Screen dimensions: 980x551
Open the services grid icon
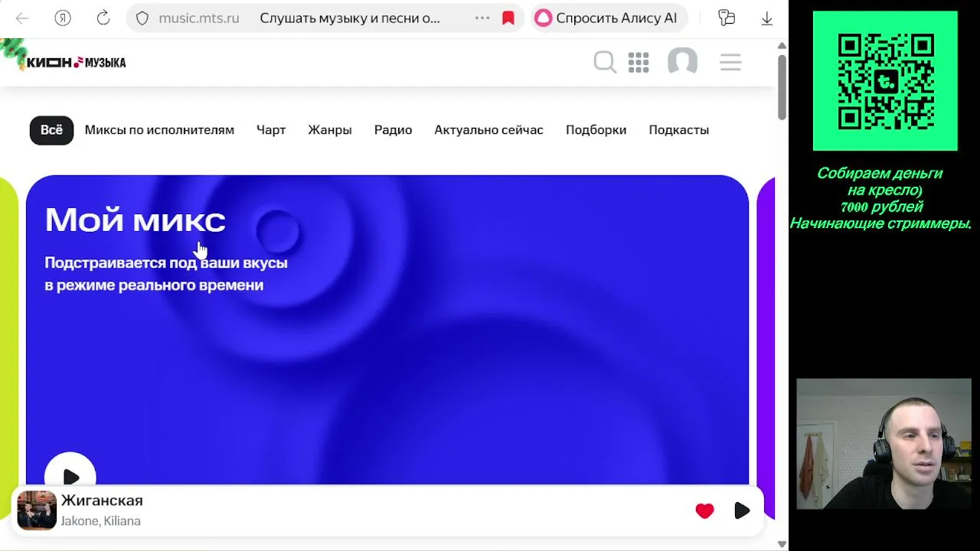639,62
